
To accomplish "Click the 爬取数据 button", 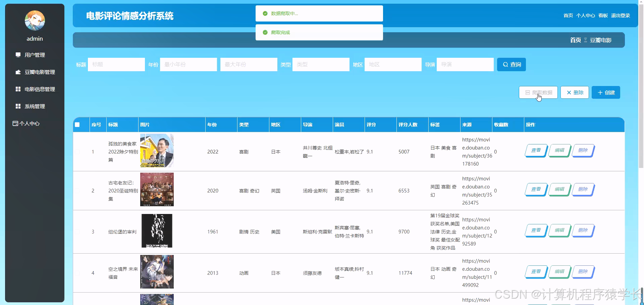I will coord(538,92).
